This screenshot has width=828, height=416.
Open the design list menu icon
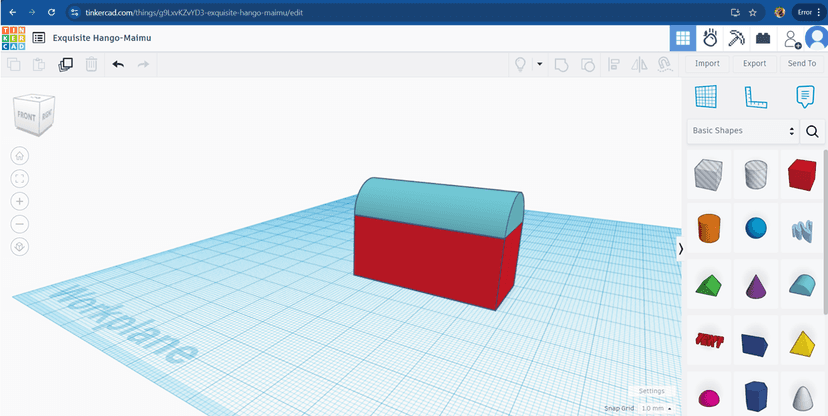click(x=38, y=38)
